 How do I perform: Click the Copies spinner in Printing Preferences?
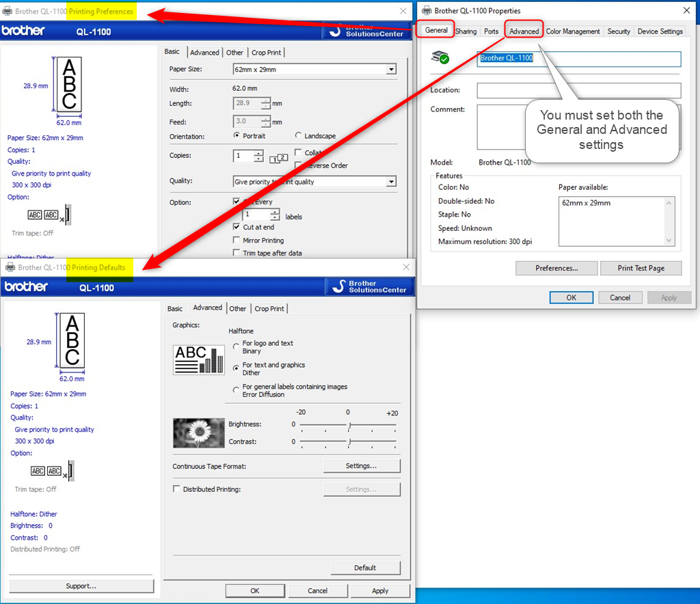pyautogui.click(x=258, y=156)
